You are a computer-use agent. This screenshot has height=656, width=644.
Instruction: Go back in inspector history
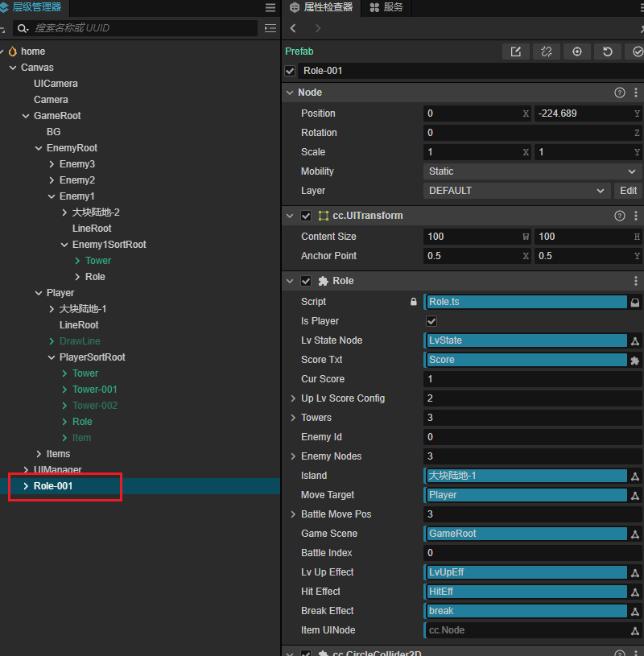click(x=293, y=28)
